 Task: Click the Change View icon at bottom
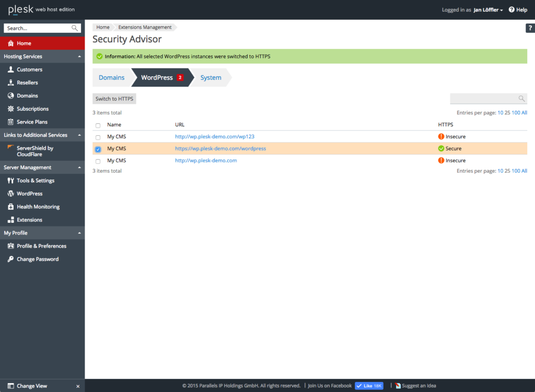click(10, 386)
